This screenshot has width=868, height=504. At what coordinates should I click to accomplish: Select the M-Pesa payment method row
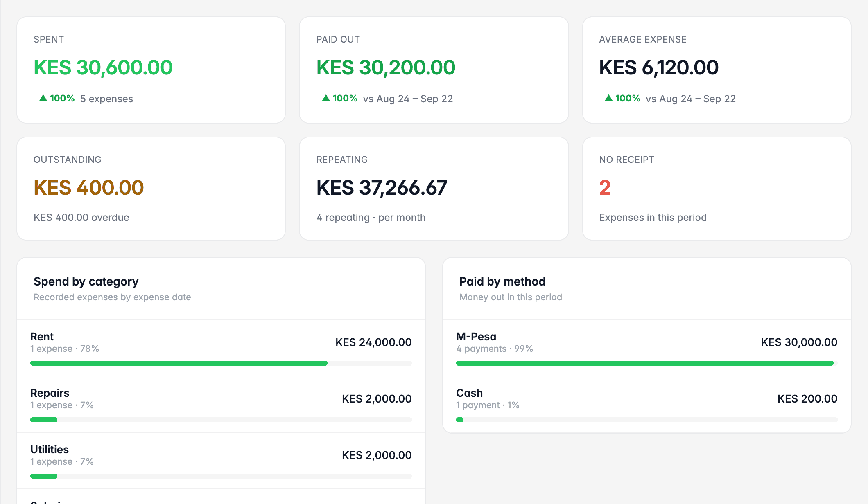click(647, 348)
